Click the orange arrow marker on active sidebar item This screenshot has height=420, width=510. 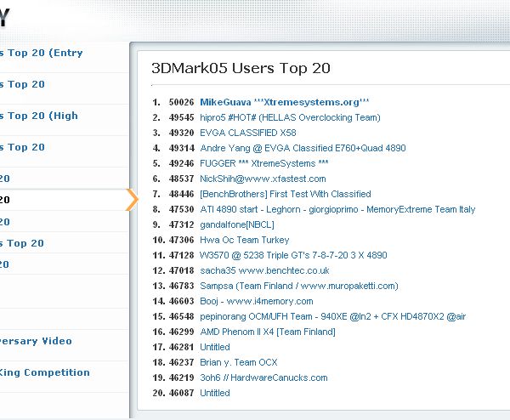(132, 200)
